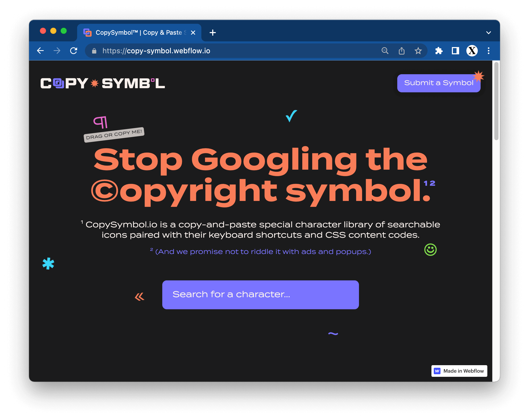Image resolution: width=529 pixels, height=420 pixels.
Task: Click the Submit a Symbol button
Action: 438,83
